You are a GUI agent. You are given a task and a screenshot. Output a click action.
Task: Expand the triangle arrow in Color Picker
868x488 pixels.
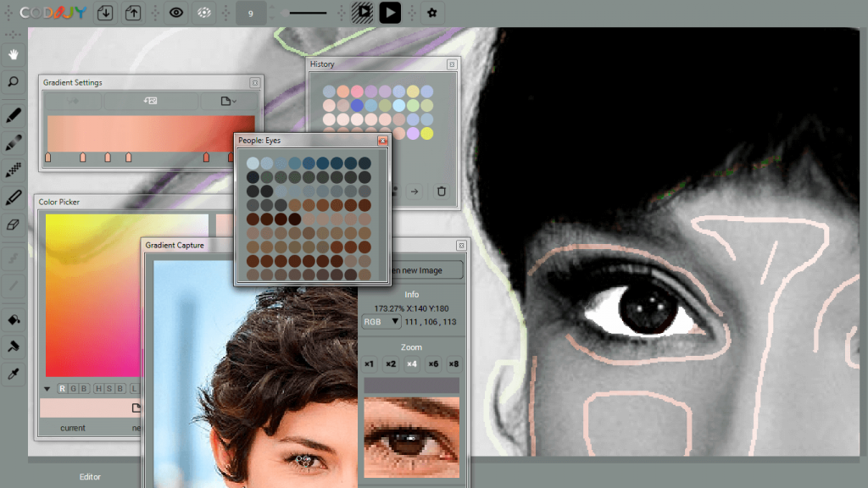pyautogui.click(x=47, y=389)
